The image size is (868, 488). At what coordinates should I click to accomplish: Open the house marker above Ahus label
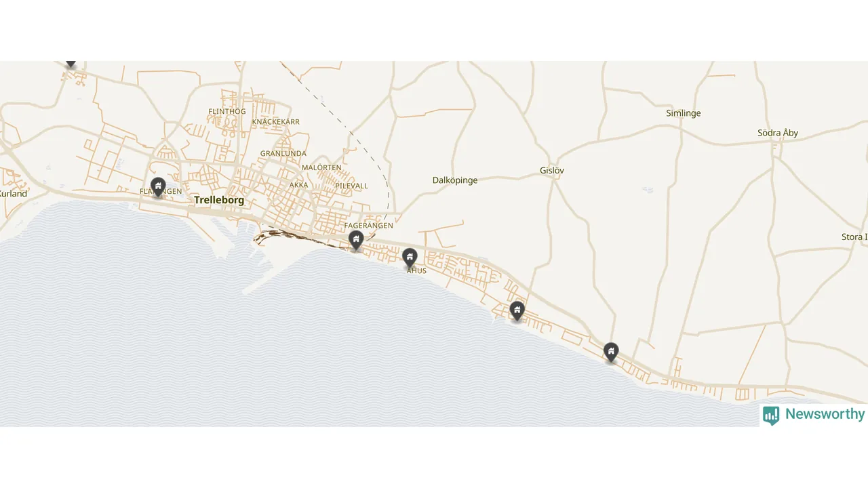tap(410, 258)
